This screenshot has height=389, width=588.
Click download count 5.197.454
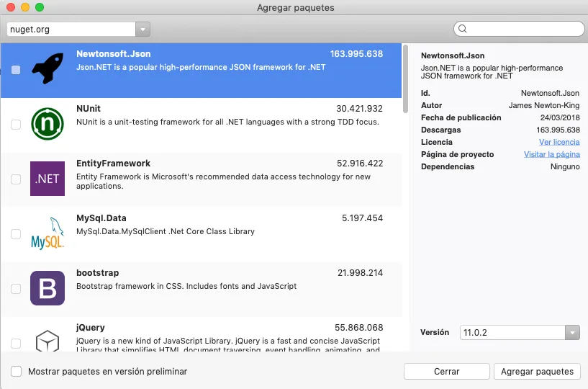coord(362,218)
